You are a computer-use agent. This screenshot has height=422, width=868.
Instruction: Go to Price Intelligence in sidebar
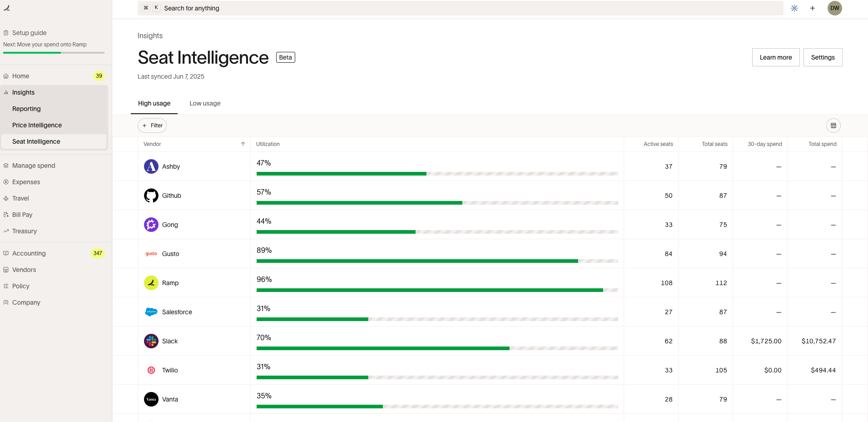click(37, 125)
